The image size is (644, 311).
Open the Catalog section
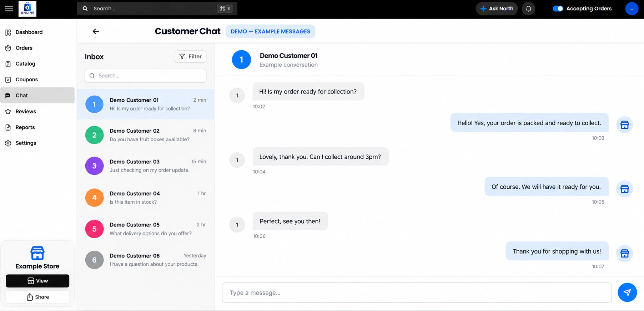point(37,64)
